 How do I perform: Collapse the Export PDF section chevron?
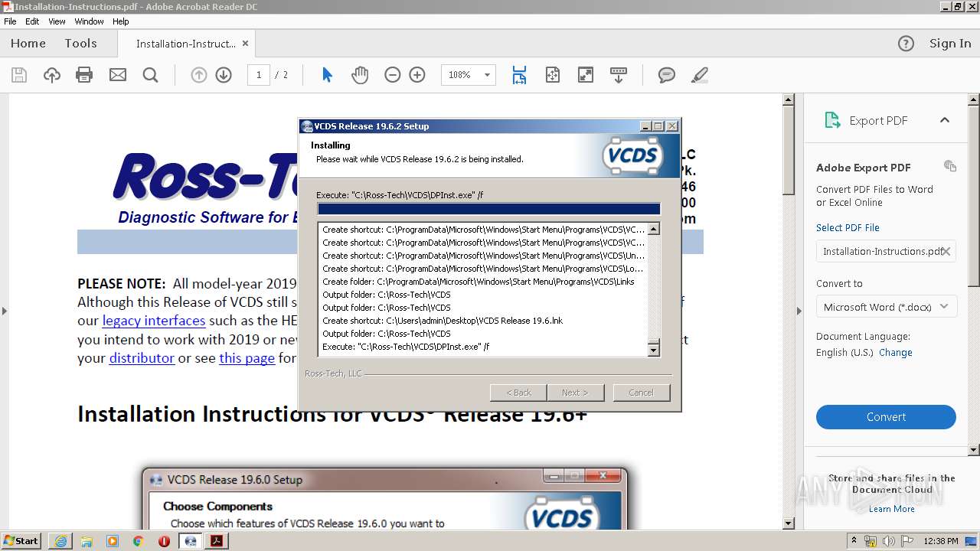coord(945,120)
